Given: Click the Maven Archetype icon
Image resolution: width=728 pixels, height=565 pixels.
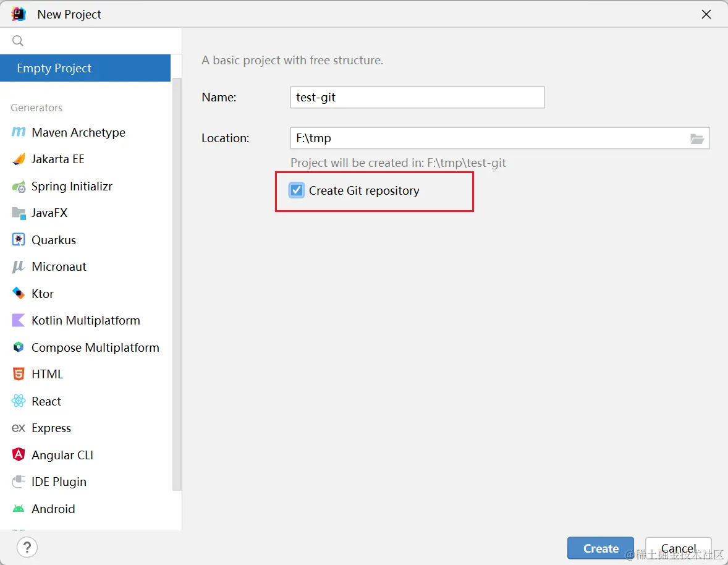Looking at the screenshot, I should [18, 132].
